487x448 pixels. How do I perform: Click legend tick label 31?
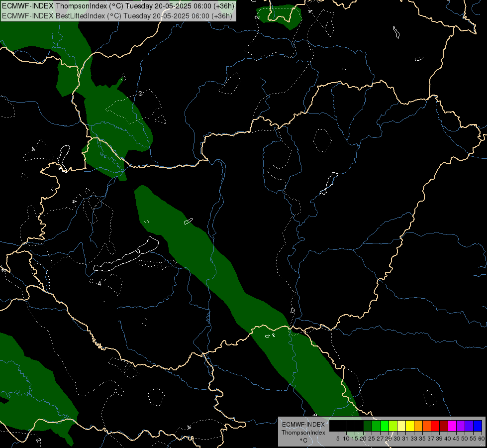click(405, 439)
